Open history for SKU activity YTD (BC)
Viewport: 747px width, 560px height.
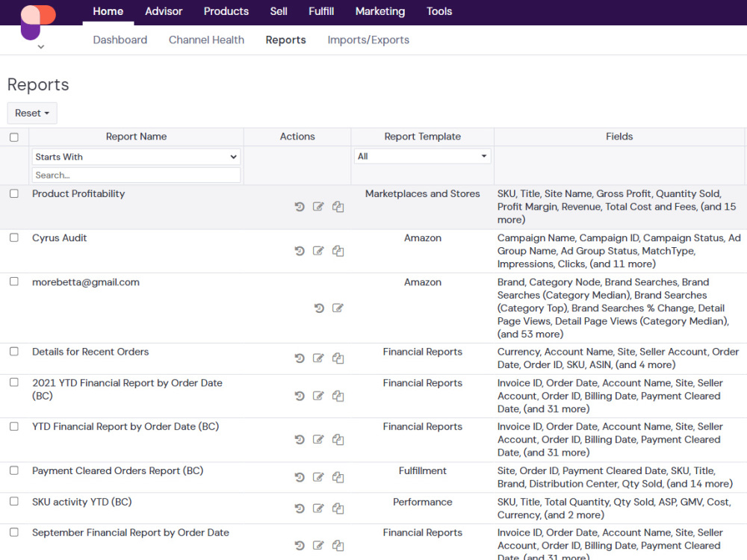(300, 508)
